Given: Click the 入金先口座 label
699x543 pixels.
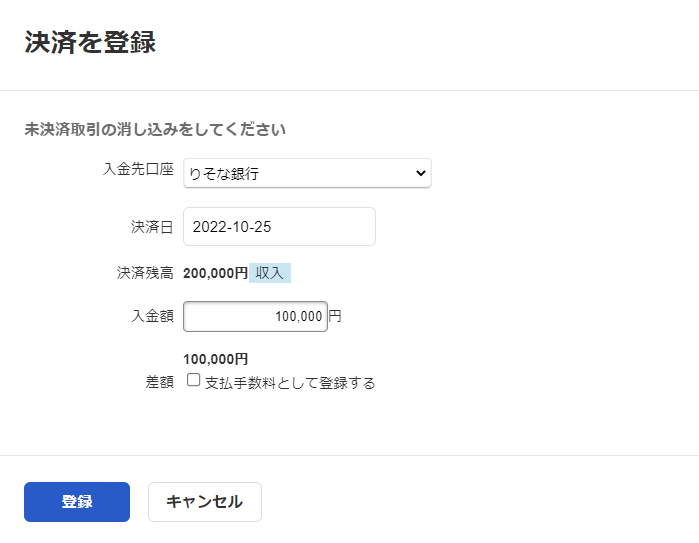Looking at the screenshot, I should tap(138, 169).
